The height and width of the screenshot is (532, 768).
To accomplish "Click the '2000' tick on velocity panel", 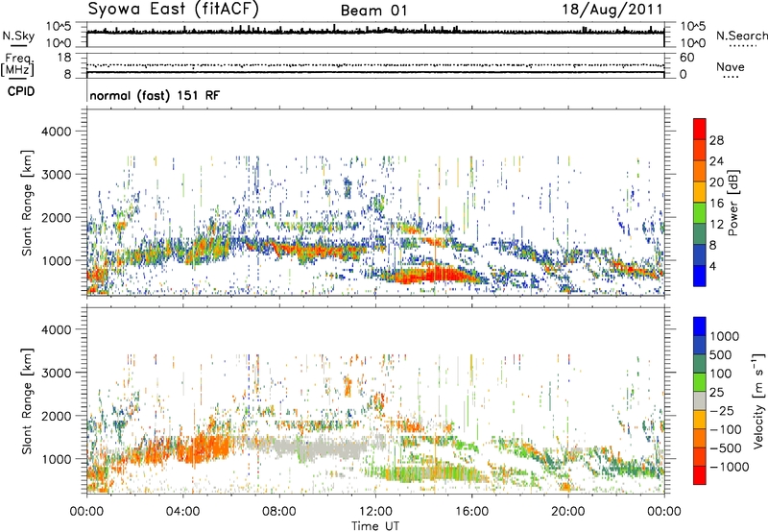I will pos(56,416).
